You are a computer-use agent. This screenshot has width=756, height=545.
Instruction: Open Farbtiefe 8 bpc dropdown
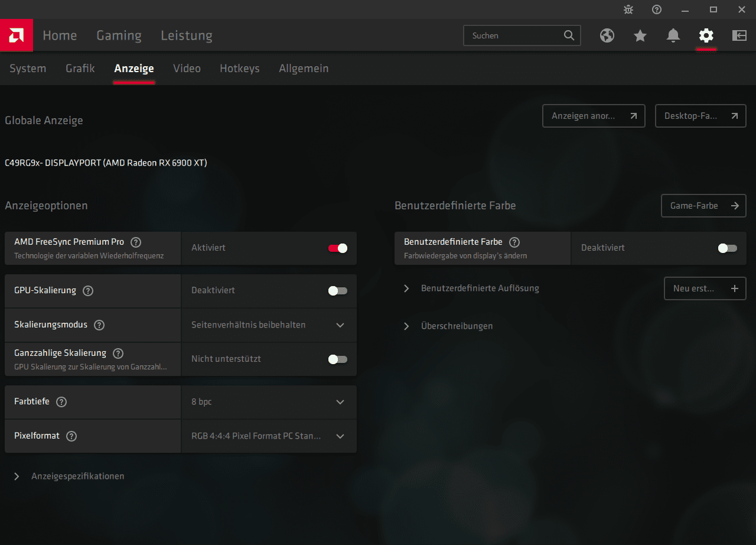[x=269, y=402]
